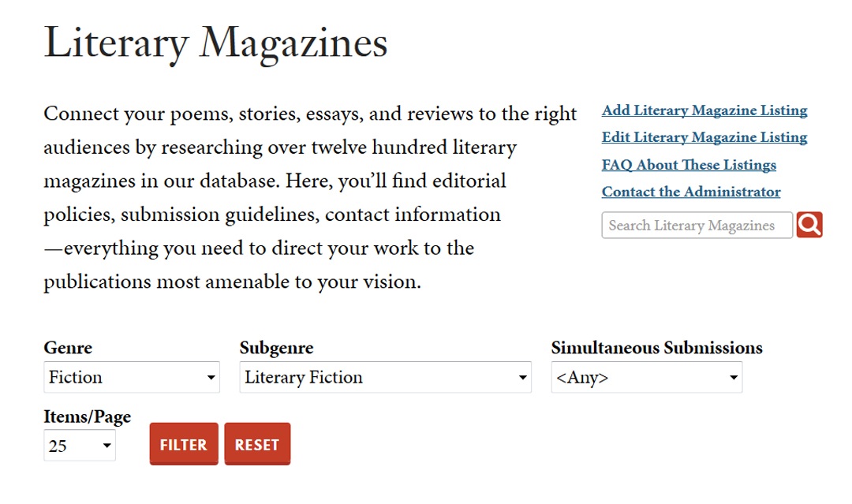Viewport: 852px width, 504px height.
Task: Change the Items/Page dropdown set to 25
Action: click(79, 446)
